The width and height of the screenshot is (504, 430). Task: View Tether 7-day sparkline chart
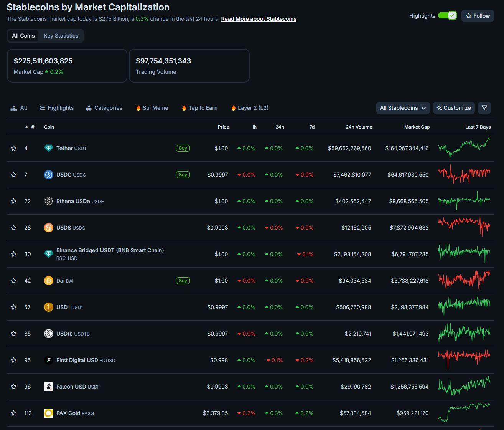(464, 147)
